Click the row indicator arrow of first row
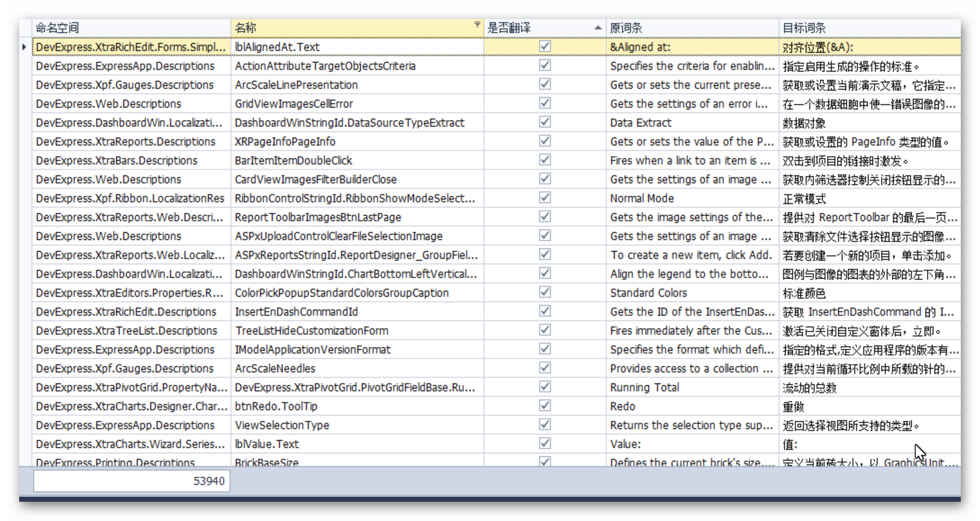 tap(24, 47)
